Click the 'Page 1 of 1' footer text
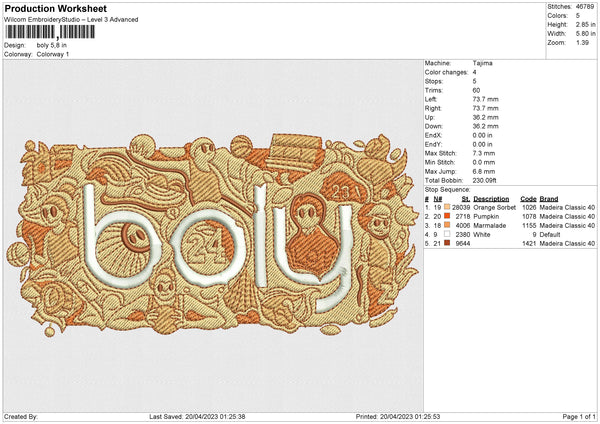 tap(579, 416)
